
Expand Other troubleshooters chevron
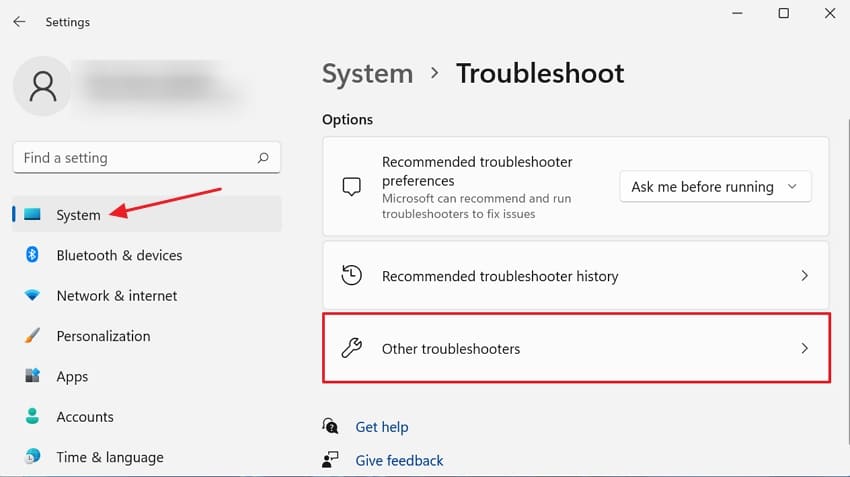[804, 348]
